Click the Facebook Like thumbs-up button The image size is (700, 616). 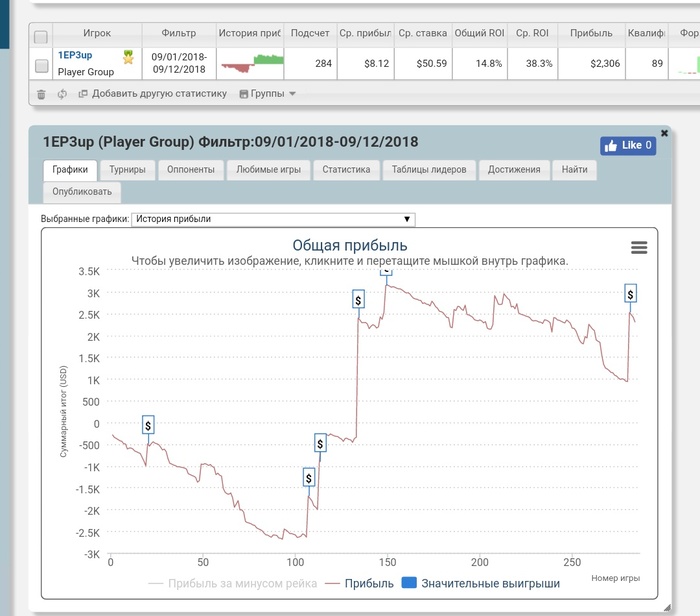(628, 146)
